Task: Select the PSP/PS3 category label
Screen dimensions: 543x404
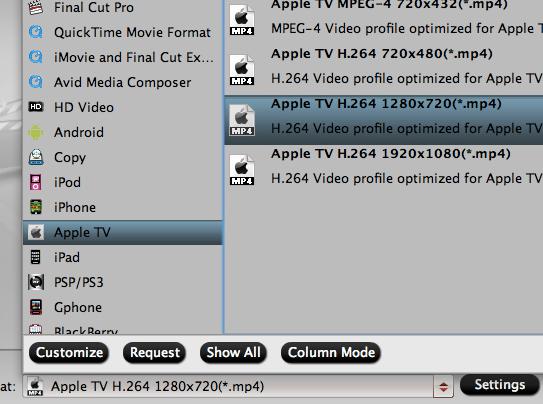Action: pos(79,282)
